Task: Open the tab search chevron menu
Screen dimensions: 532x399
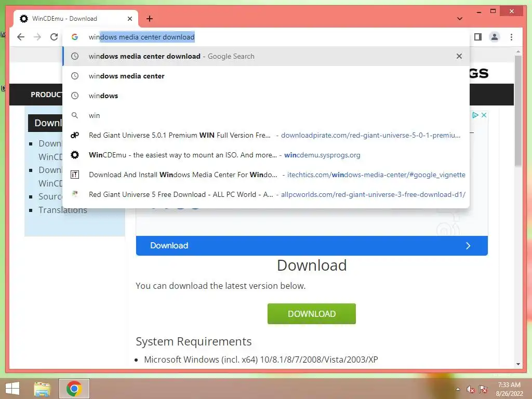Action: pyautogui.click(x=460, y=19)
